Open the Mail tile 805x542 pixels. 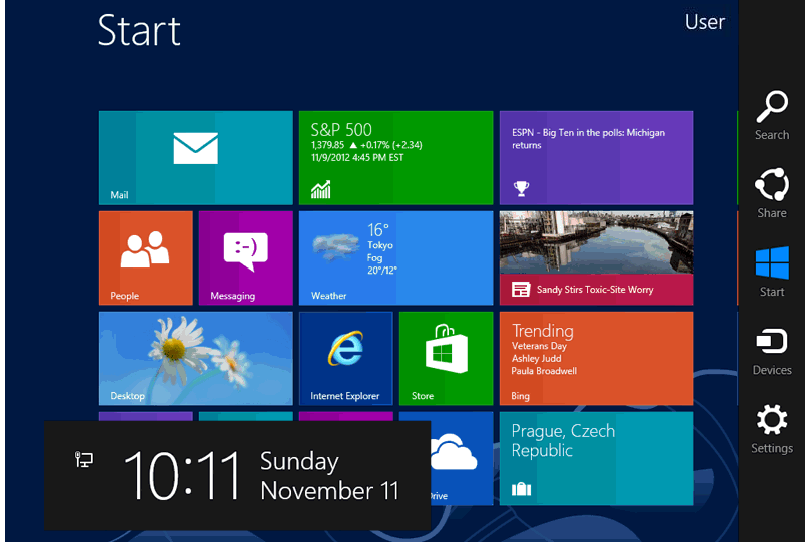pyautogui.click(x=196, y=158)
